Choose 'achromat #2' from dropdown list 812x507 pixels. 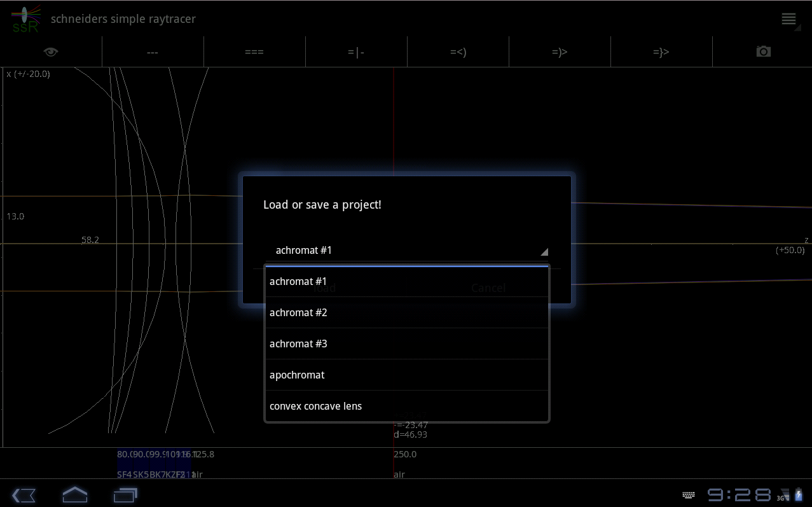click(x=407, y=312)
